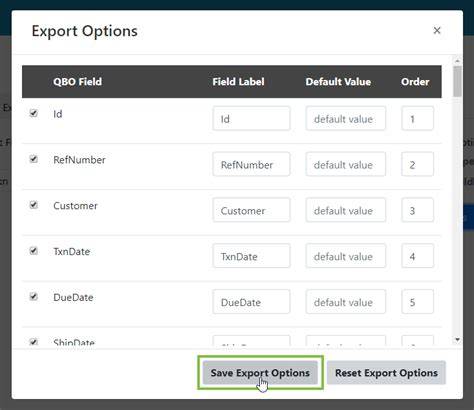The height and width of the screenshot is (410, 474).
Task: Click Reset Export Options button
Action: pyautogui.click(x=386, y=373)
